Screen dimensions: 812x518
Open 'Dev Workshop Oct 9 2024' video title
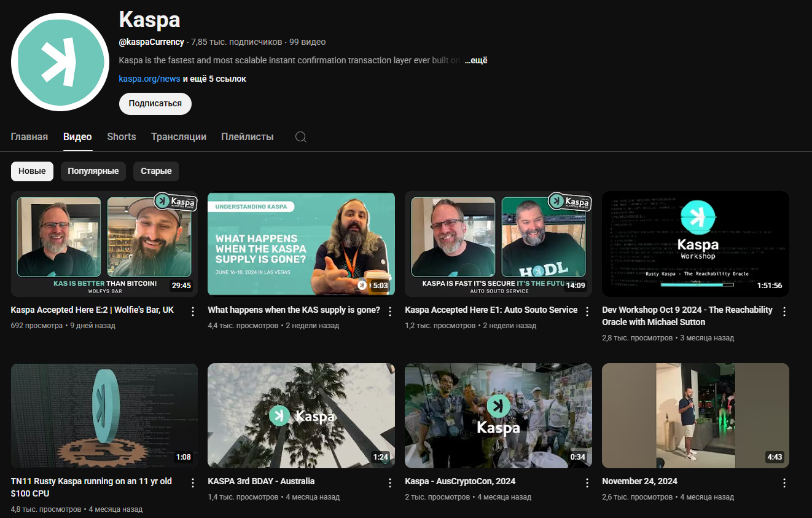pos(687,316)
